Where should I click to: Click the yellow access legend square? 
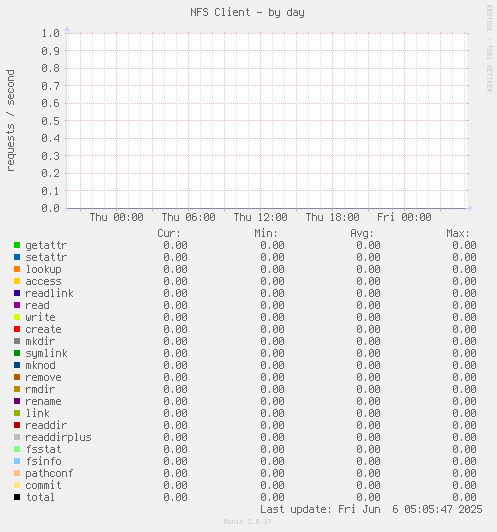(17, 281)
